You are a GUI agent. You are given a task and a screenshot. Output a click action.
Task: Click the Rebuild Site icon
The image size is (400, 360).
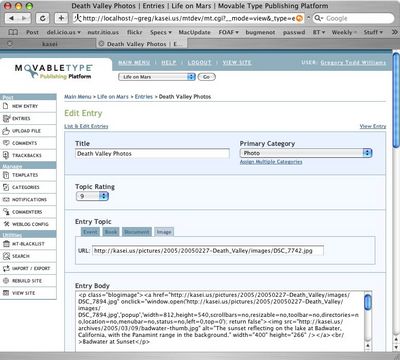point(6,281)
